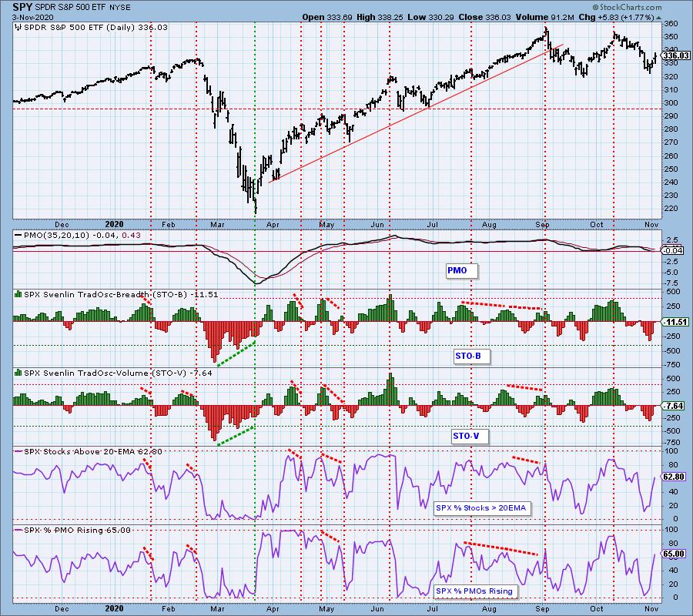This screenshot has width=693, height=616.
Task: Click the Close 336.03 header value
Action: [484, 17]
